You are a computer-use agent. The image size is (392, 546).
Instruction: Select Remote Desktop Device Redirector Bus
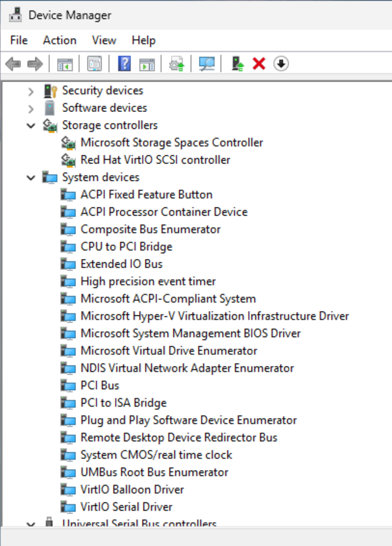[x=179, y=437]
